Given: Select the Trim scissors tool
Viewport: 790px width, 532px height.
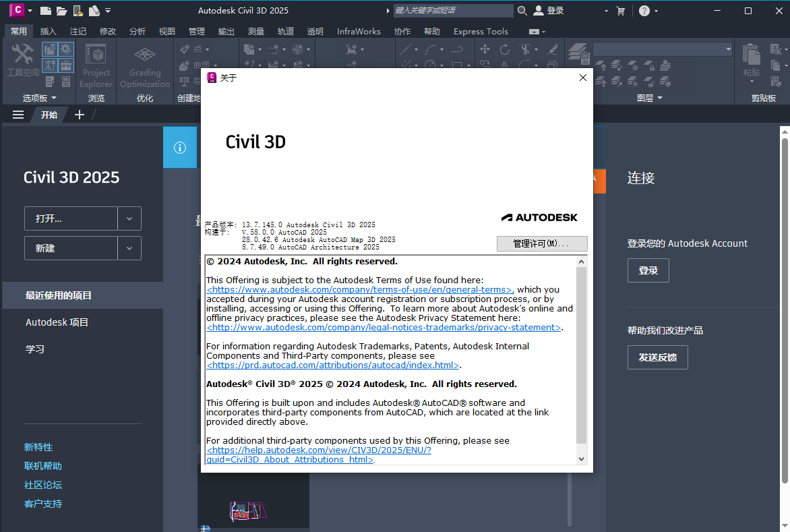Looking at the screenshot, I should click(x=525, y=49).
